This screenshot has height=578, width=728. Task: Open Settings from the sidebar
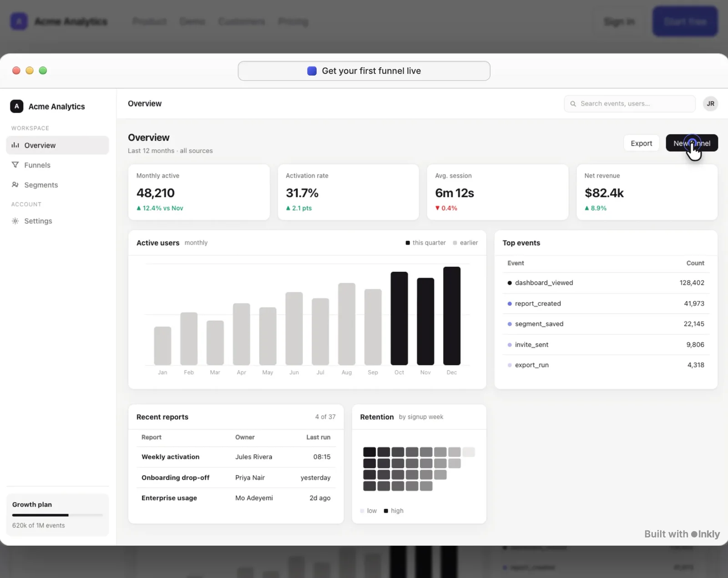tap(57, 221)
